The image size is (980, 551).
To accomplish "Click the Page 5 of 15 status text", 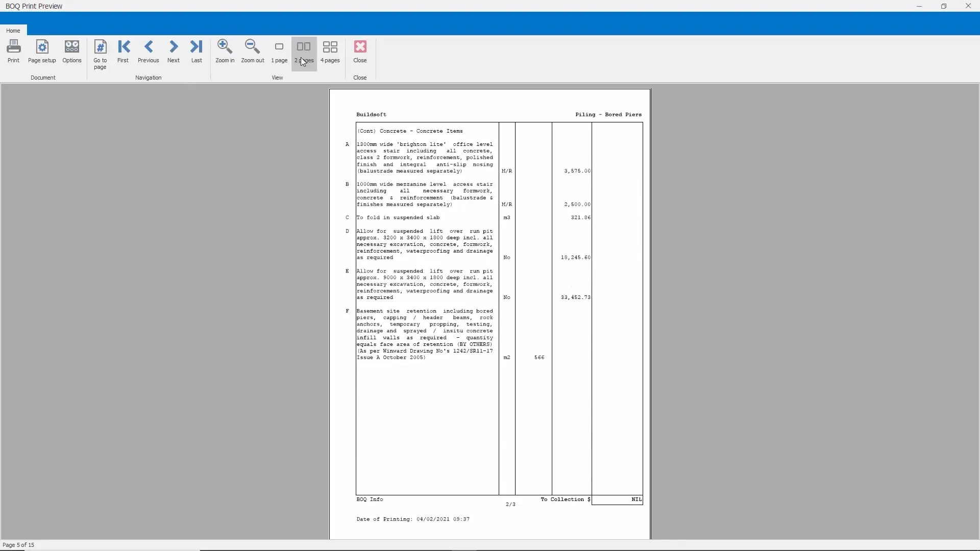I will pos(18,545).
